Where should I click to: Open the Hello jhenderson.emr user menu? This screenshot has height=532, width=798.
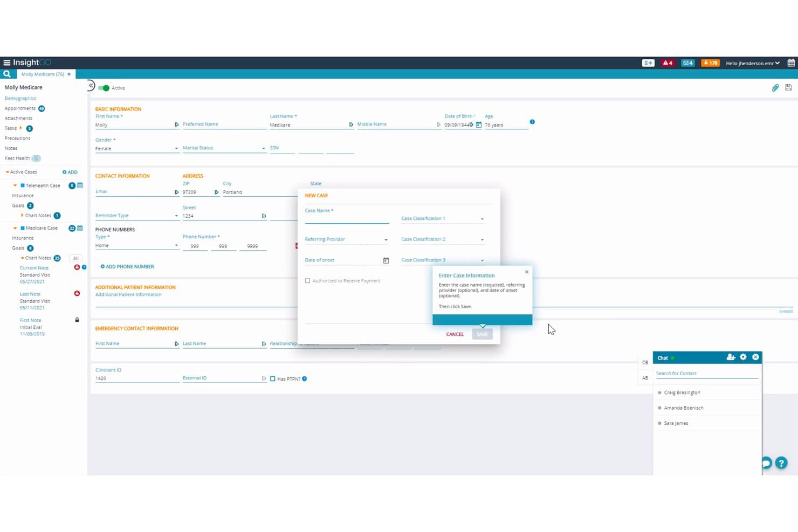753,63
